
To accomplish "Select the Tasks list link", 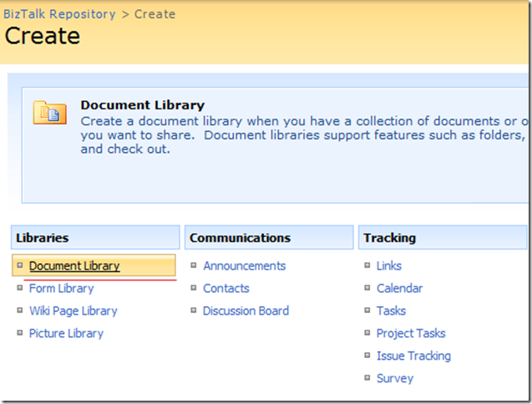I will 391,311.
